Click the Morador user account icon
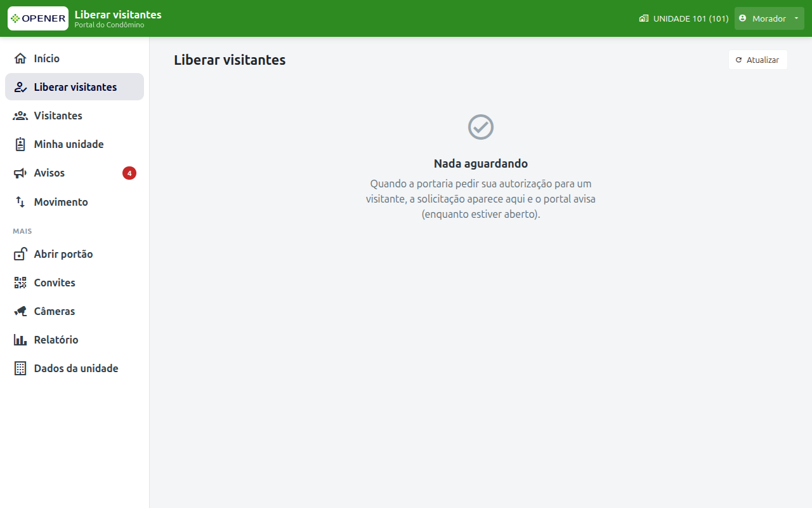The height and width of the screenshot is (508, 812). click(743, 18)
